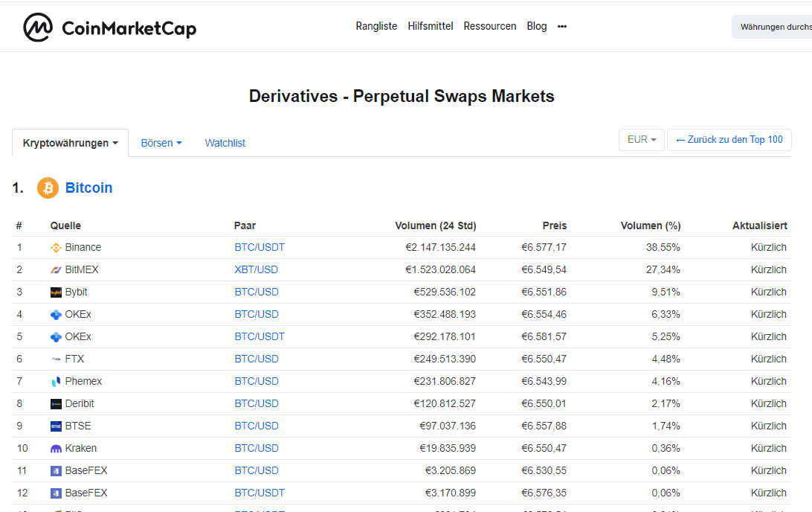Viewport: 812px width, 512px height.
Task: Click the Deribit source name
Action: coord(80,403)
